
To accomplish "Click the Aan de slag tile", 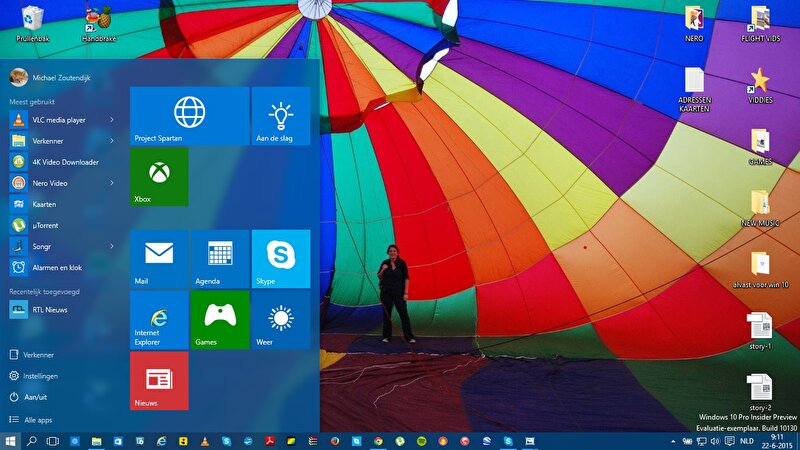I will click(x=280, y=116).
